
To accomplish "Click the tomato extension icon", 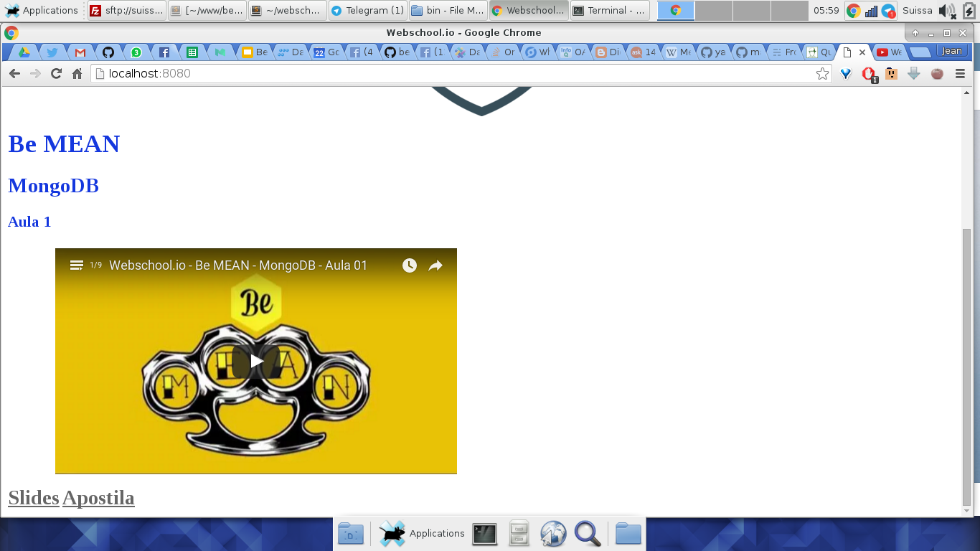I will click(x=937, y=73).
